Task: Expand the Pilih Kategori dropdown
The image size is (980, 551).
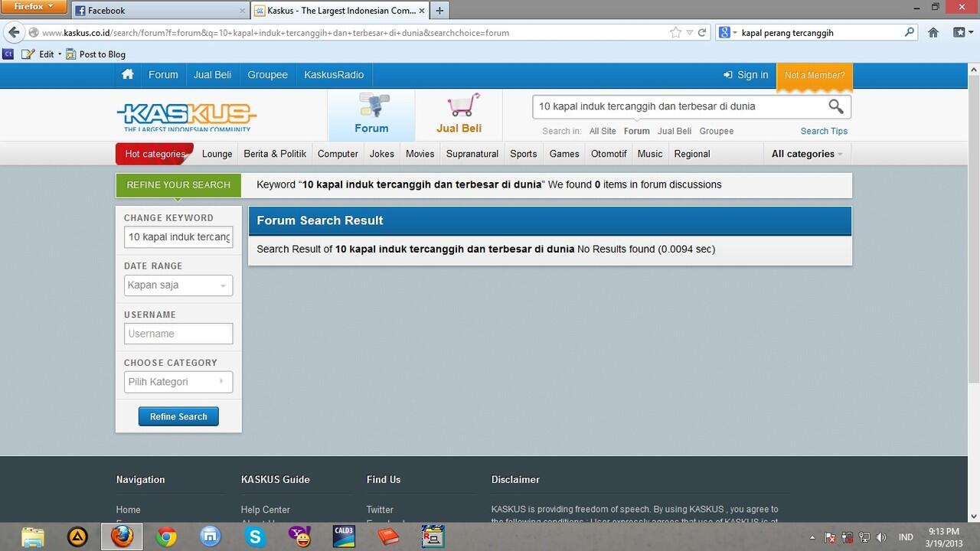Action: coord(178,382)
